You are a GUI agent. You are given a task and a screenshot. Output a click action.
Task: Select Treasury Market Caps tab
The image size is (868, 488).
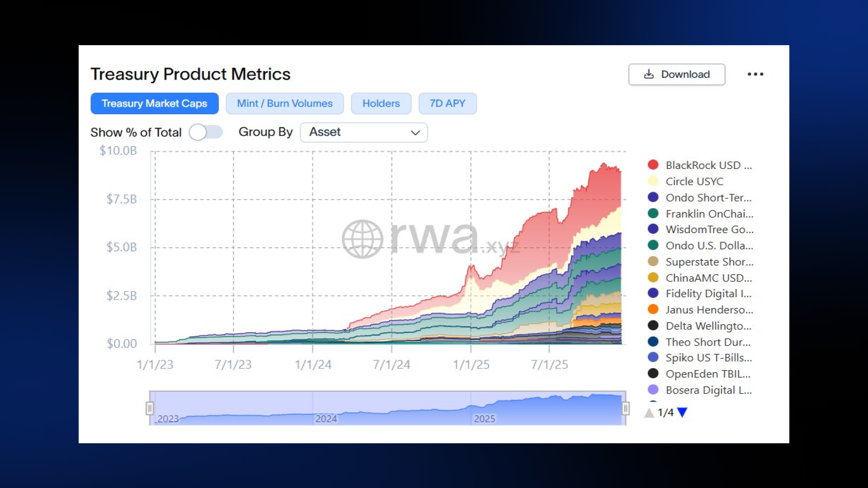point(155,103)
